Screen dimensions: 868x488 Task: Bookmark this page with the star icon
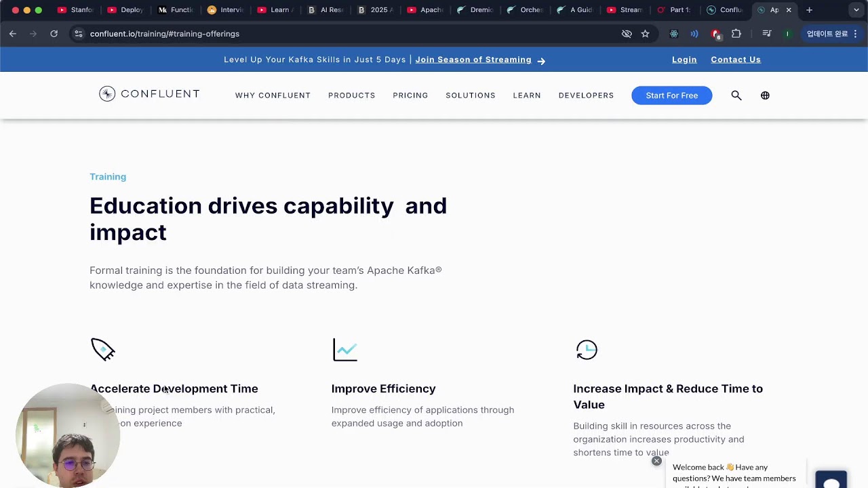pyautogui.click(x=645, y=33)
